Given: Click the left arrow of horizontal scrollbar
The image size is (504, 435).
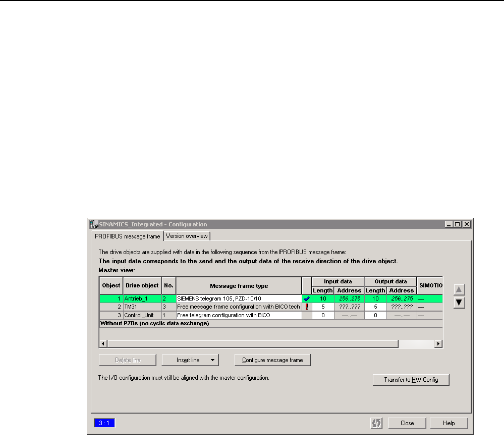Looking at the screenshot, I should pos(103,343).
